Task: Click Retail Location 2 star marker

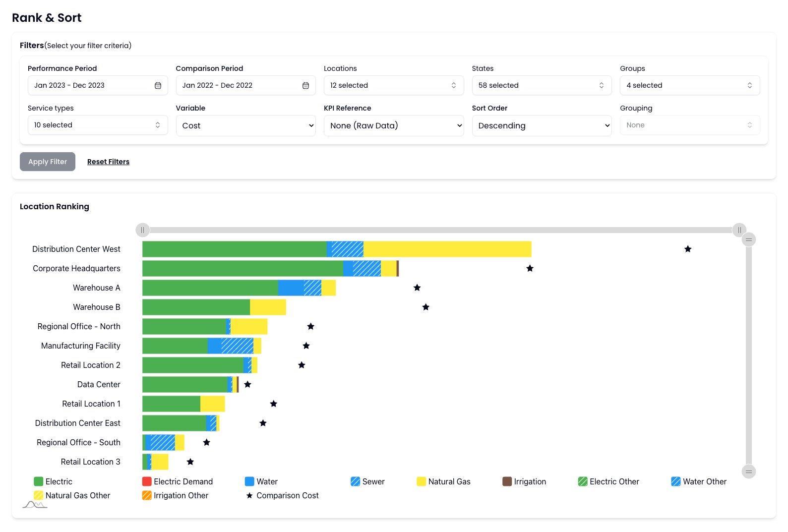Action: 302,365
